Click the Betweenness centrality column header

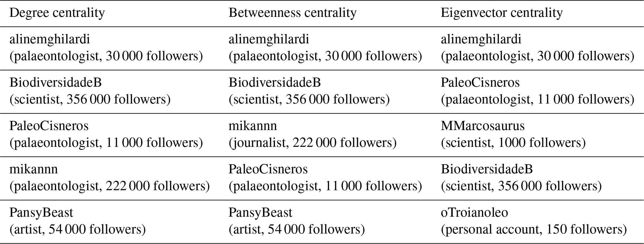coord(293,13)
